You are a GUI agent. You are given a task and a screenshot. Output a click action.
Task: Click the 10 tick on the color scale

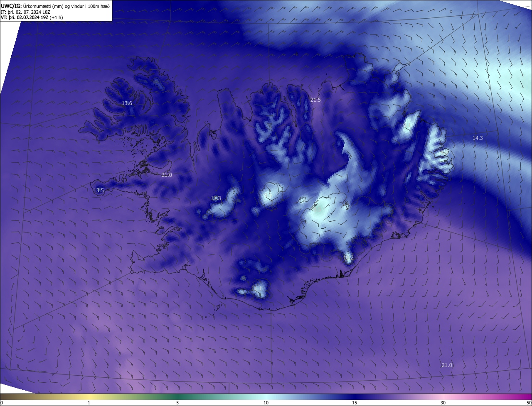266,403
